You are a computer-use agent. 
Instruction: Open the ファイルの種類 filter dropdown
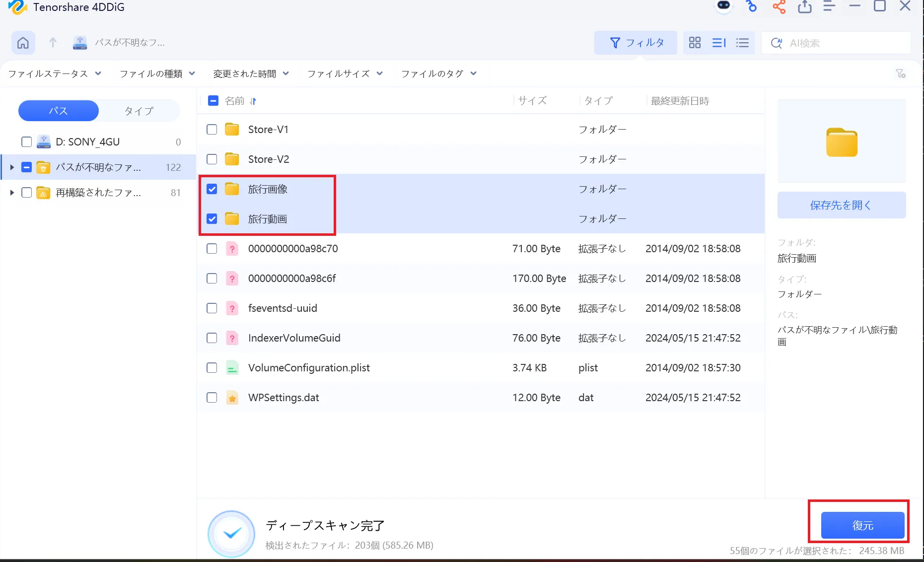tap(156, 73)
